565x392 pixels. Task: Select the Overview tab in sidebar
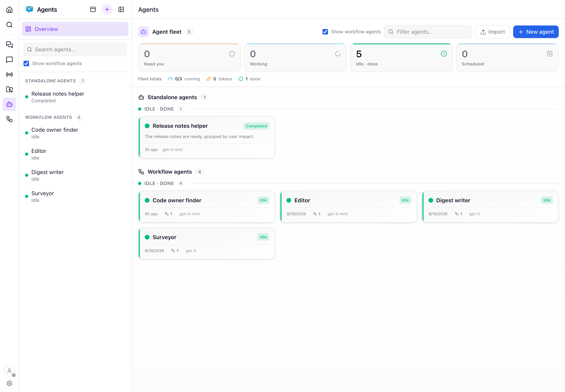point(75,29)
